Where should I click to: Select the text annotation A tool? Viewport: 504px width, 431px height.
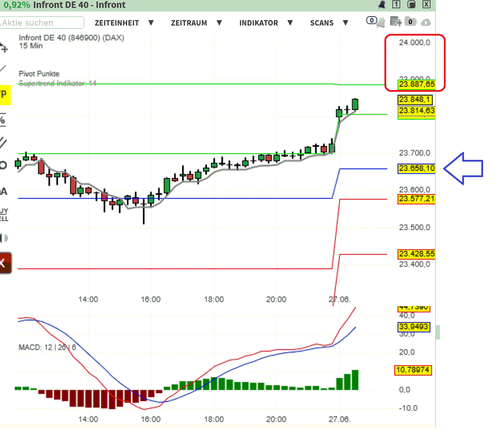(x=4, y=192)
